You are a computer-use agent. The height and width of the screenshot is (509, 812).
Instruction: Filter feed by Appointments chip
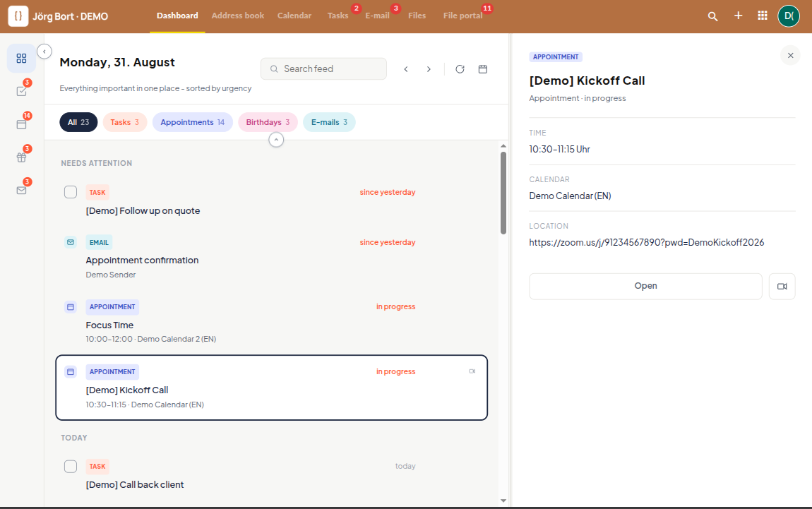(x=193, y=122)
